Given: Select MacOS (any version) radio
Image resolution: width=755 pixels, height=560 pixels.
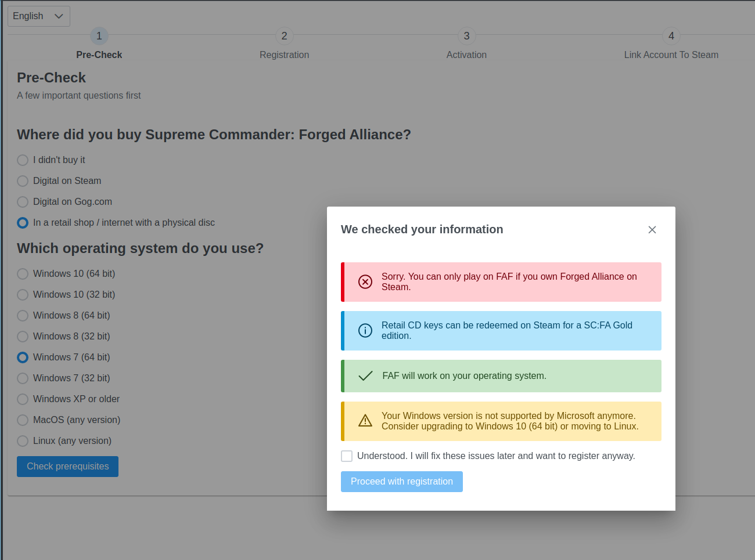Looking at the screenshot, I should 23,420.
